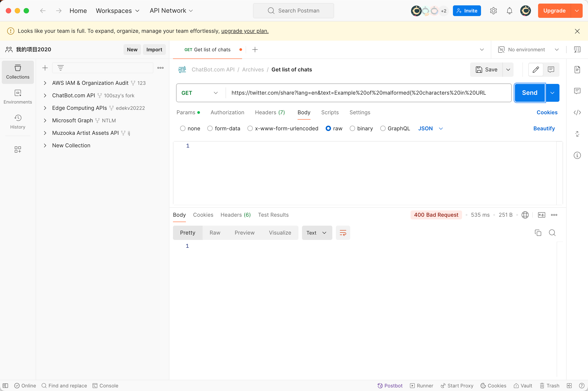Click the Beautify link
The image size is (588, 391).
click(x=544, y=128)
